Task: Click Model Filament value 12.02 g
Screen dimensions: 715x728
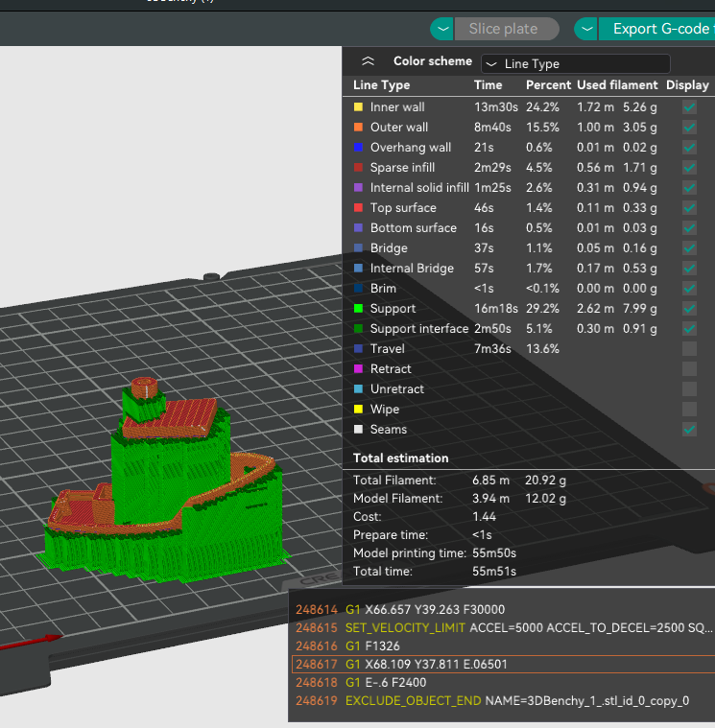Action: [545, 499]
